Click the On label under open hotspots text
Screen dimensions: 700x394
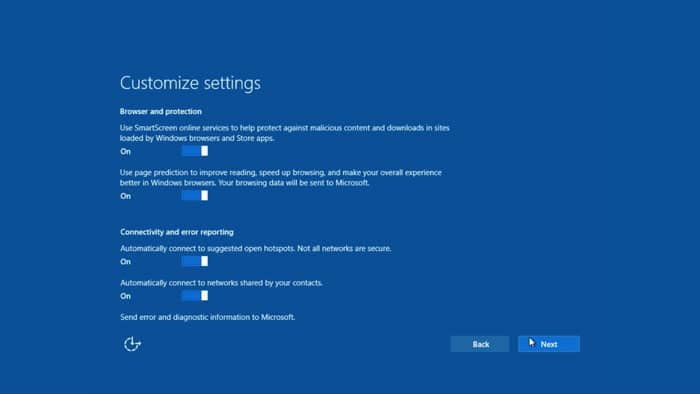[125, 262]
